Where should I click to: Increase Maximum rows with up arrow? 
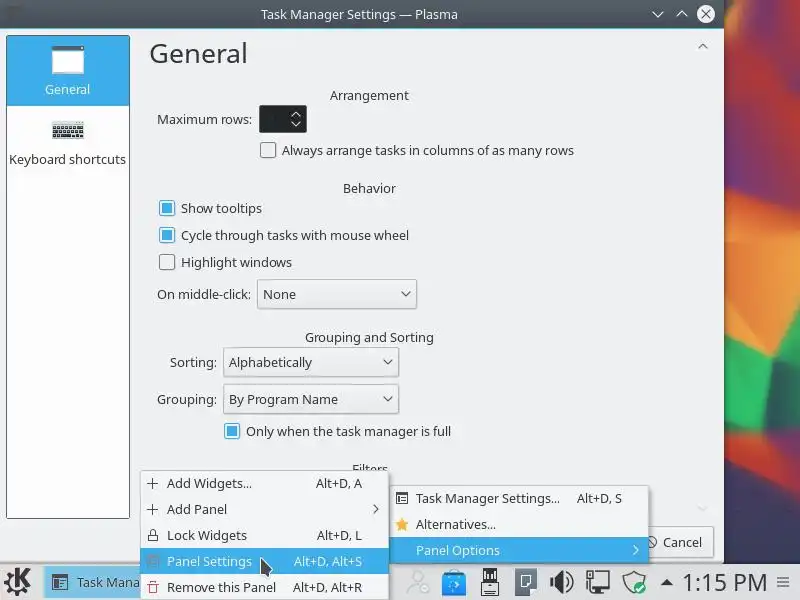tap(296, 114)
